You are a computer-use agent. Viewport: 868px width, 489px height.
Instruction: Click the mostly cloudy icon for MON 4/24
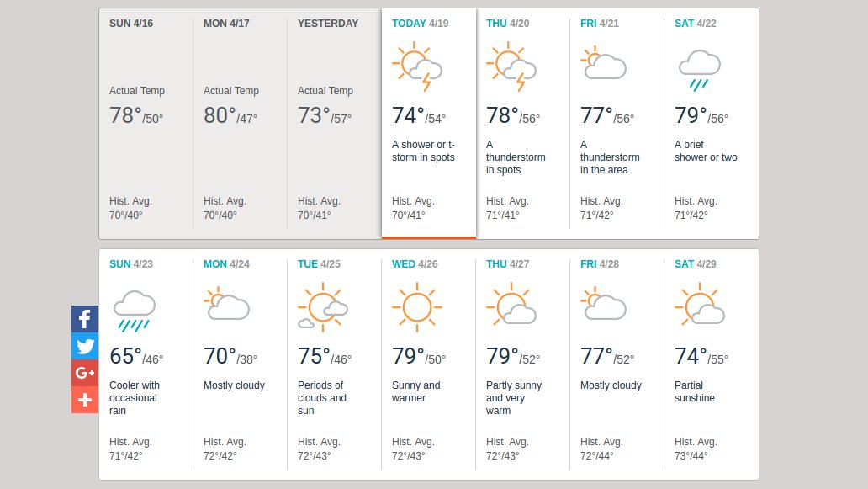pos(226,304)
